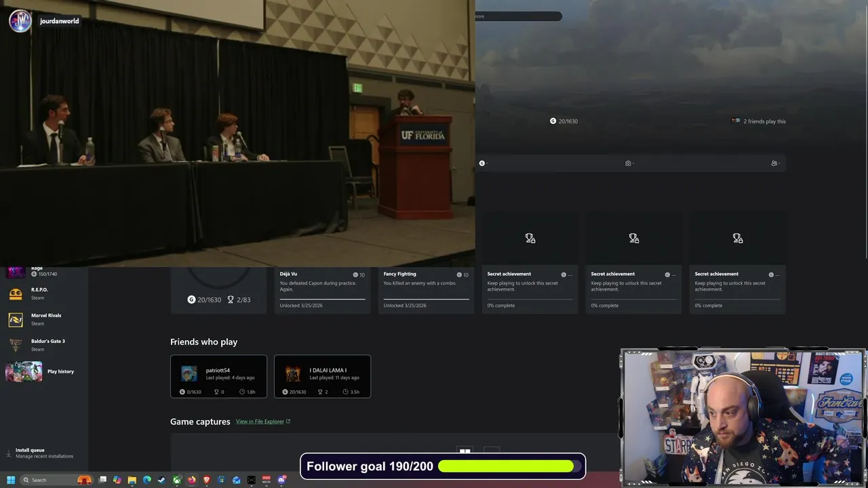This screenshot has height=488, width=868.
Task: Click the trophy count 2/83
Action: click(x=239, y=300)
